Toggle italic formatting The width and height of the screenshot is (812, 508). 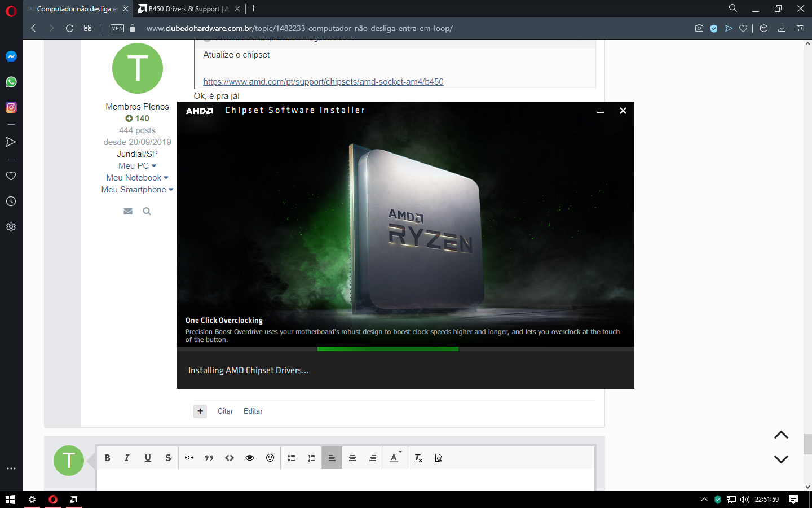127,458
